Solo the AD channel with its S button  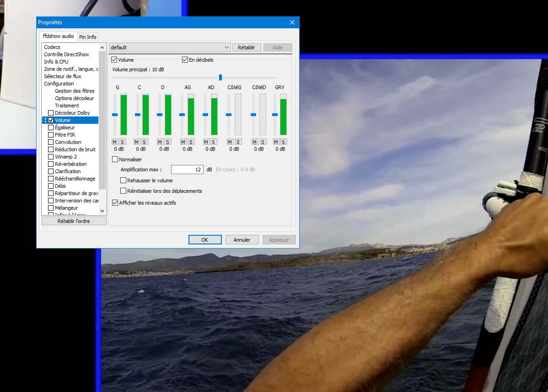coord(214,142)
